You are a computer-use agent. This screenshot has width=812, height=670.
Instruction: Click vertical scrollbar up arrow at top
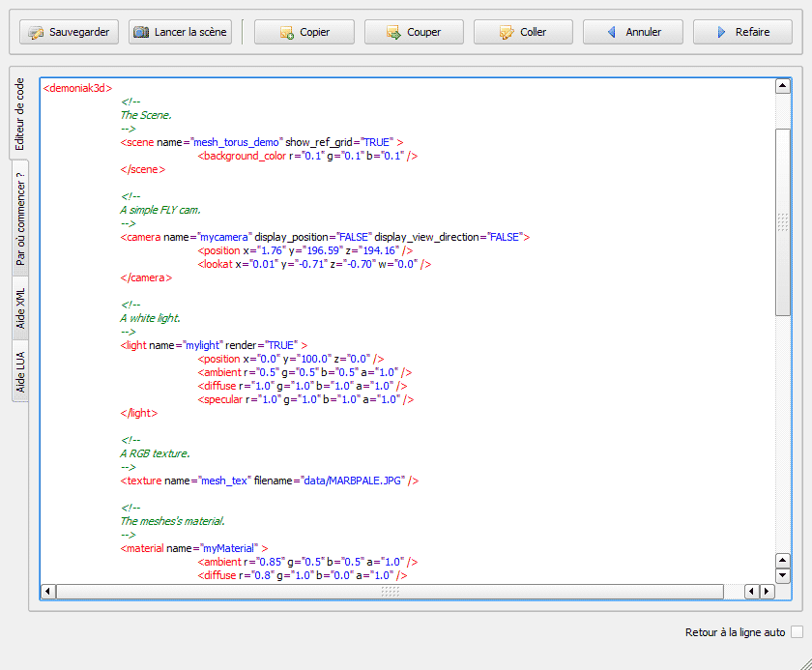pyautogui.click(x=782, y=86)
